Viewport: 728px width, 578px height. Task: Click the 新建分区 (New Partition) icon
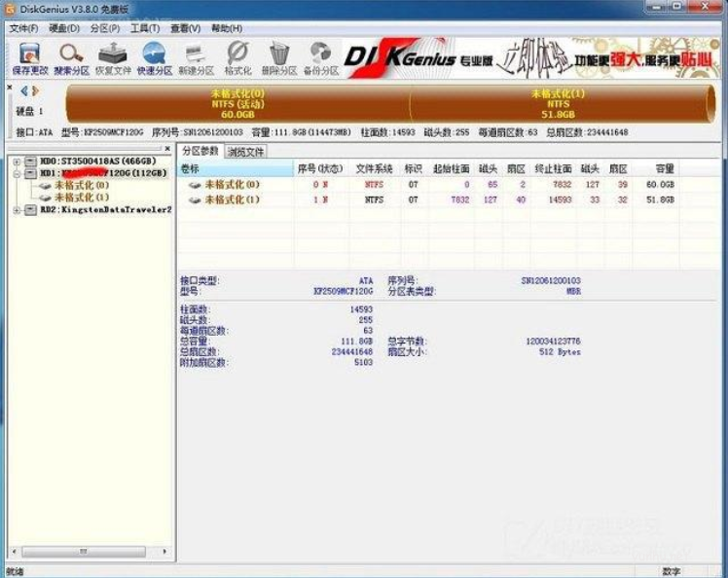(196, 57)
